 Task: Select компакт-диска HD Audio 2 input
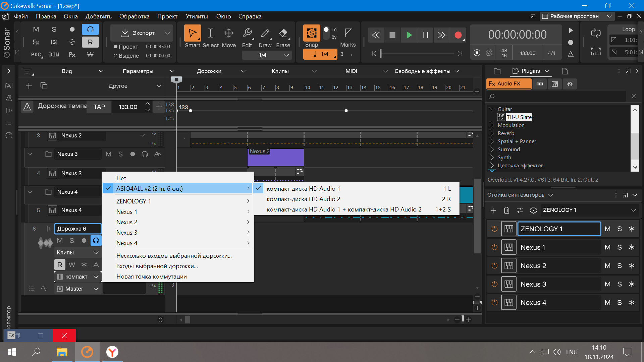point(356,199)
